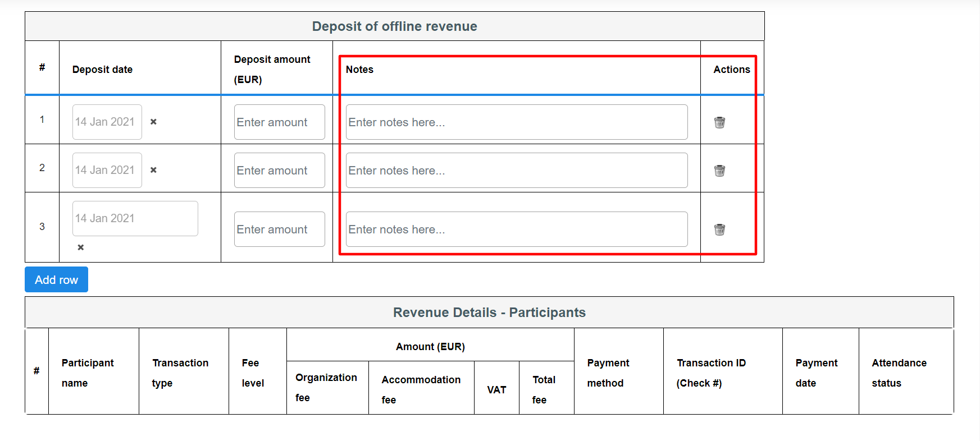The width and height of the screenshot is (980, 441).
Task: Click row number 3 in deposits table
Action: coord(42,227)
